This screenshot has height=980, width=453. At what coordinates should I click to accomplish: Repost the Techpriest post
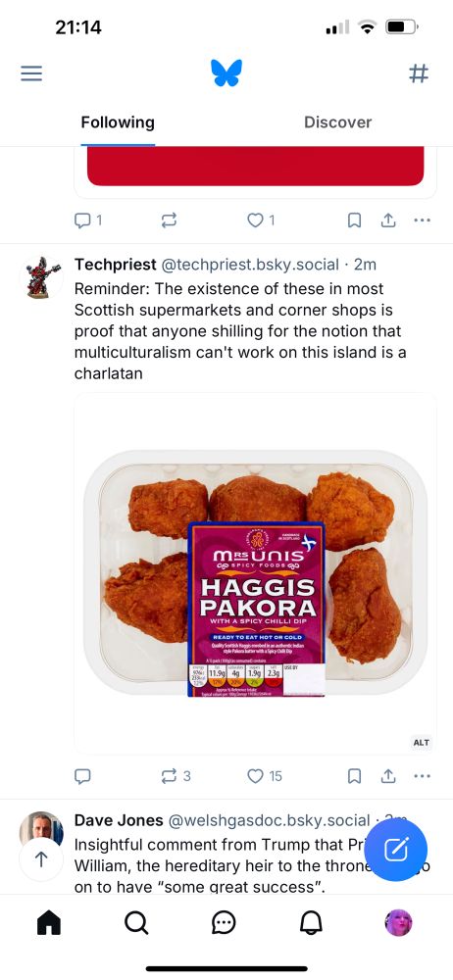click(x=176, y=776)
